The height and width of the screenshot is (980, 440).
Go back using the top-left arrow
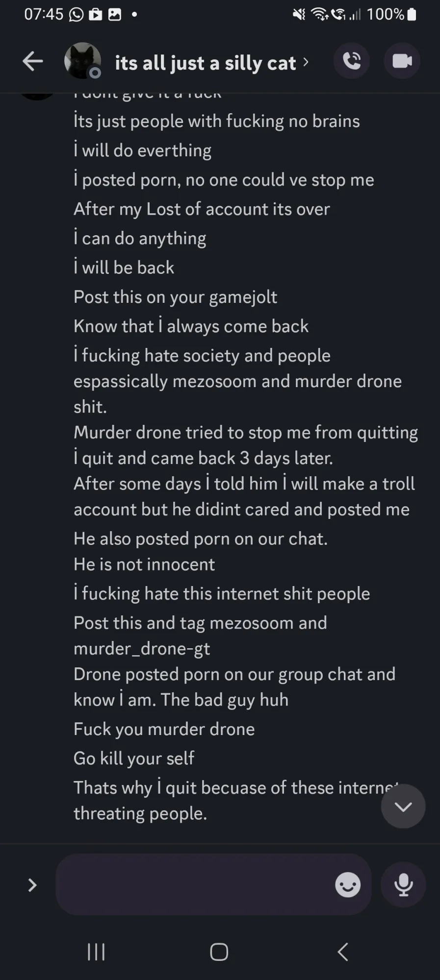33,61
